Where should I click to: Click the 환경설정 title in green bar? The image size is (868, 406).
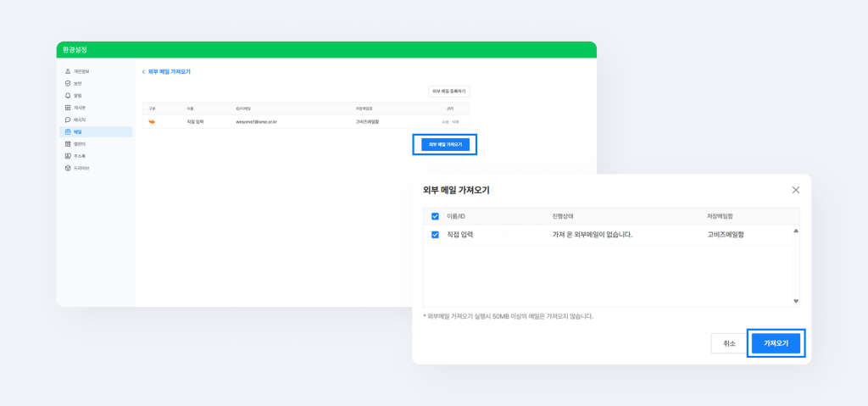(x=75, y=50)
